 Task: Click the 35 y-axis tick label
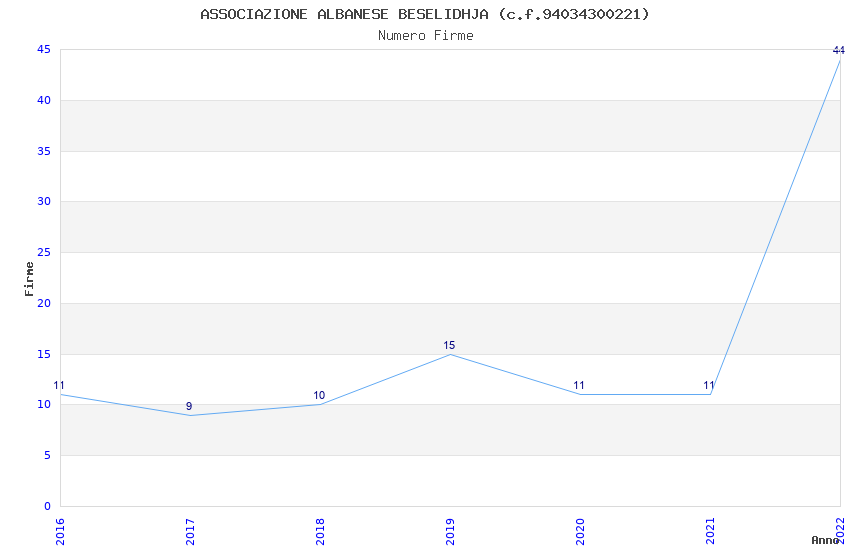(x=44, y=151)
